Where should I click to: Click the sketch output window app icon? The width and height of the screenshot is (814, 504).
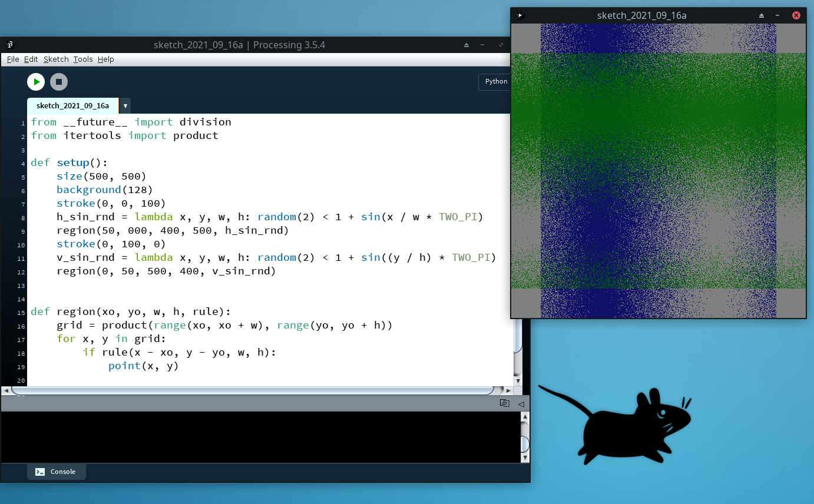tap(519, 15)
